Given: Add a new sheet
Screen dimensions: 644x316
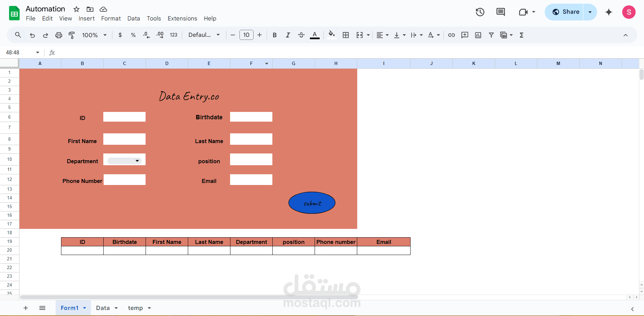Looking at the screenshot, I should coord(25,308).
